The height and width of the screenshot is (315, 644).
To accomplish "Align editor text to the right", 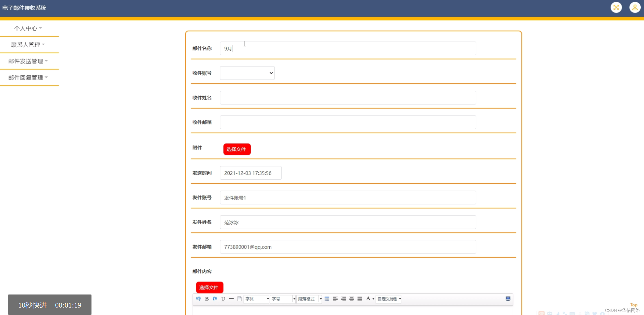I will [343, 299].
